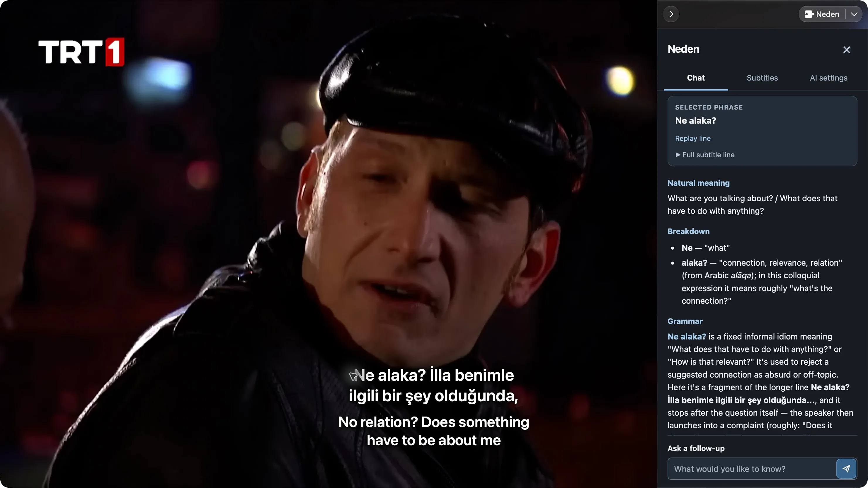Click the 'Neden' panel title
Viewport: 868px width, 488px height.
click(683, 49)
